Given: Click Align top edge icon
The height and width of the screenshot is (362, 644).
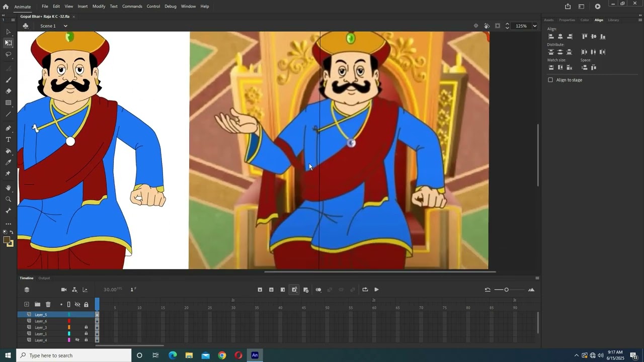Looking at the screenshot, I should pos(584,36).
